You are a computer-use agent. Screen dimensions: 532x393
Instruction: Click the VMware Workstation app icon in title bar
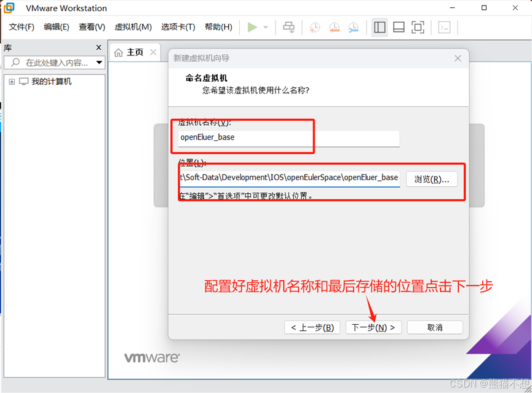(9, 7)
